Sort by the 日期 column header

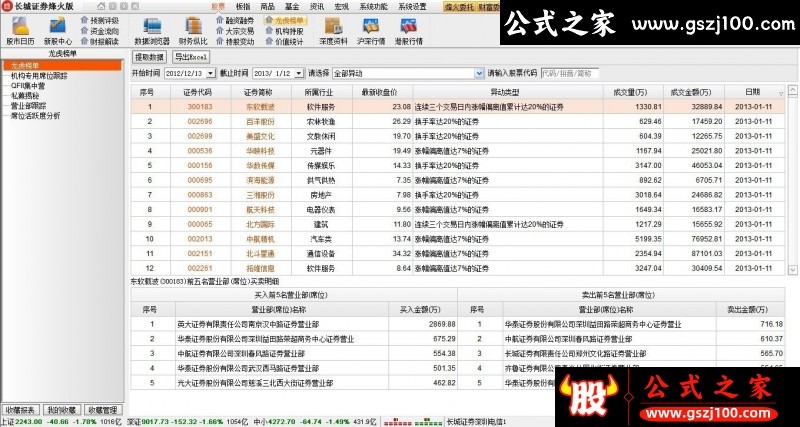pyautogui.click(x=754, y=92)
